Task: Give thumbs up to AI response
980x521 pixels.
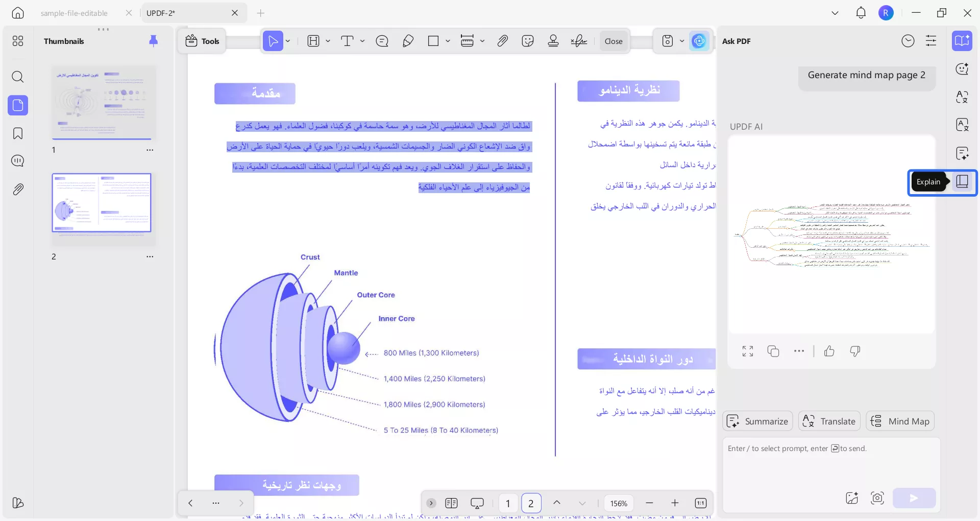Action: pos(829,351)
